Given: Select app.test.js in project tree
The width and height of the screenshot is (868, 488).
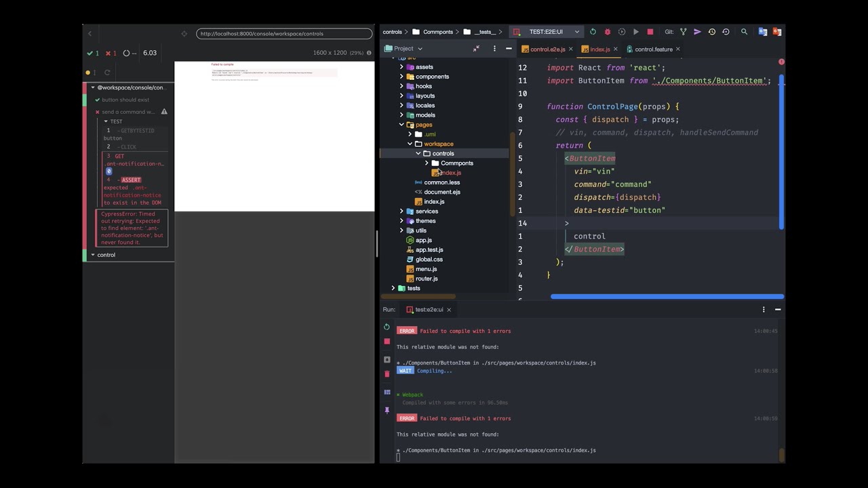Looking at the screenshot, I should [429, 250].
